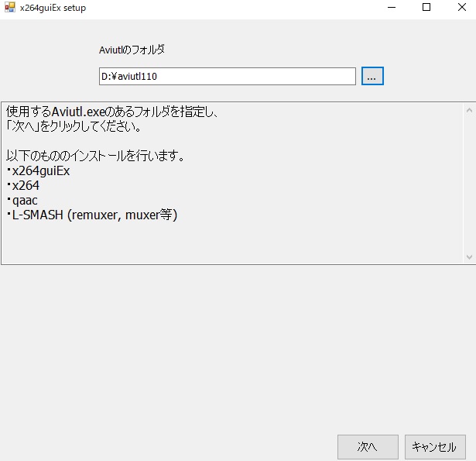Click the "「次へ」をクリックしてください。" line
Viewport: 476px width, 461px height.
pos(74,126)
